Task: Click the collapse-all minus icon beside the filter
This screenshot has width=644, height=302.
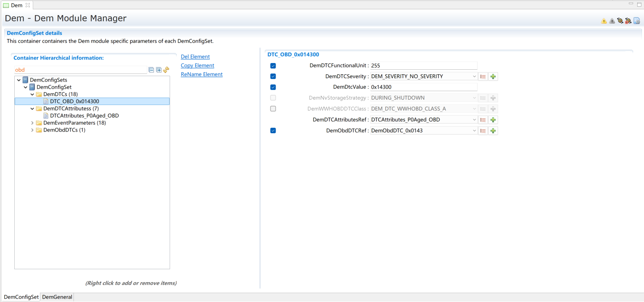Action: [x=151, y=70]
